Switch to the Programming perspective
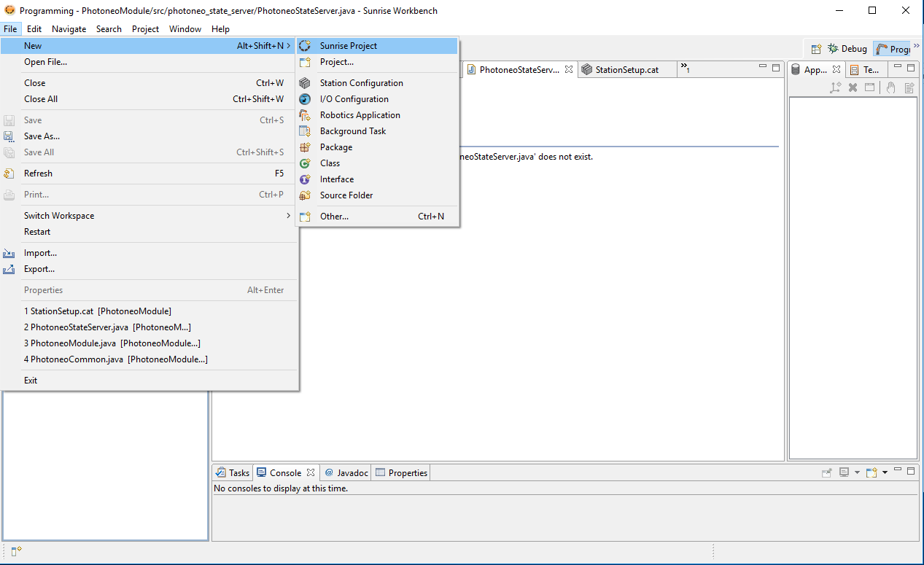 [x=893, y=49]
